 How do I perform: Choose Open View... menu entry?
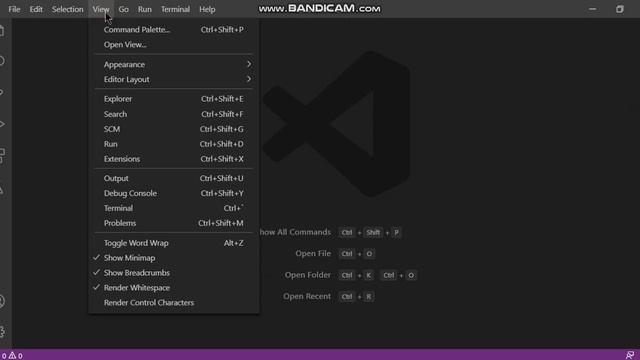pyautogui.click(x=173, y=44)
